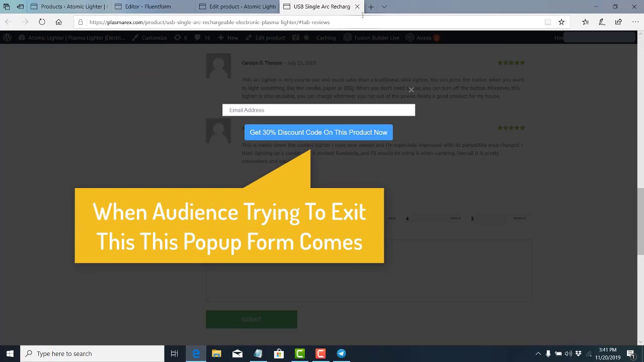Open Edge settings and more menu
644x362 pixels.
(635, 22)
